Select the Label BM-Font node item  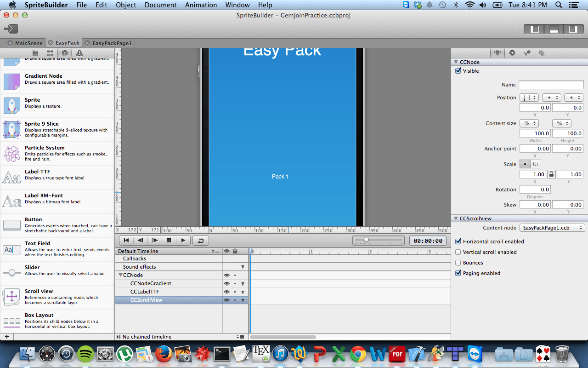pos(57,201)
